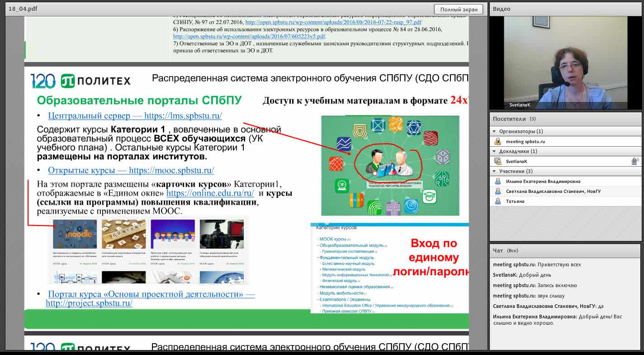This screenshot has width=644, height=355.
Task: Collapse the Докладчики (1) group
Action: tap(494, 151)
